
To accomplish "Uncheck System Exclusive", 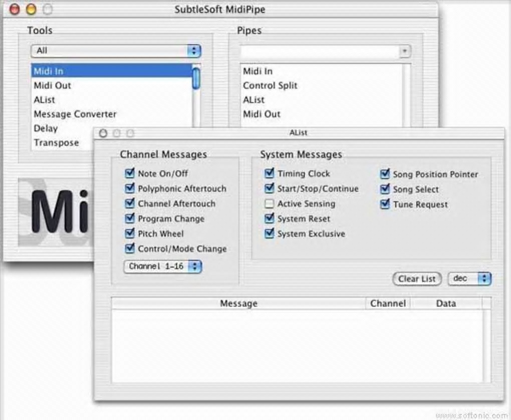I will 269,233.
